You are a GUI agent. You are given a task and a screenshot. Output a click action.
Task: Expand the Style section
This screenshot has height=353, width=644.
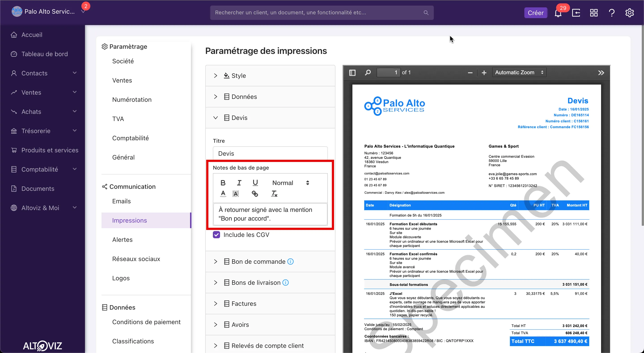[x=270, y=76]
